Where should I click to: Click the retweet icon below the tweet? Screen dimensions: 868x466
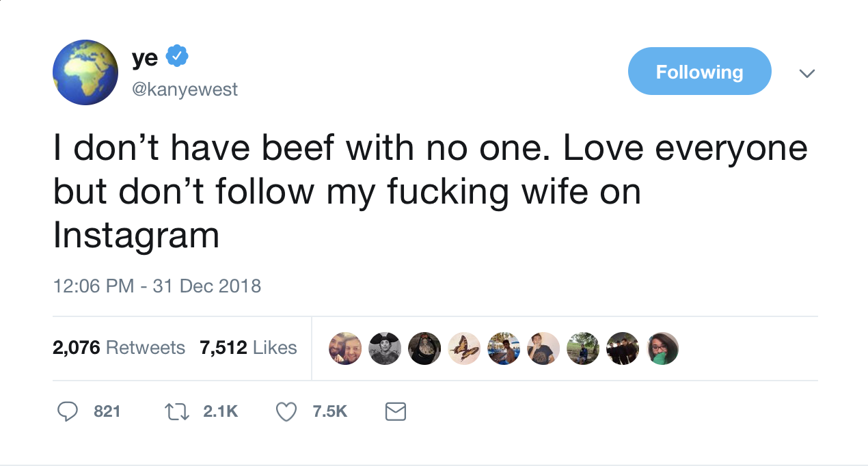pyautogui.click(x=177, y=411)
